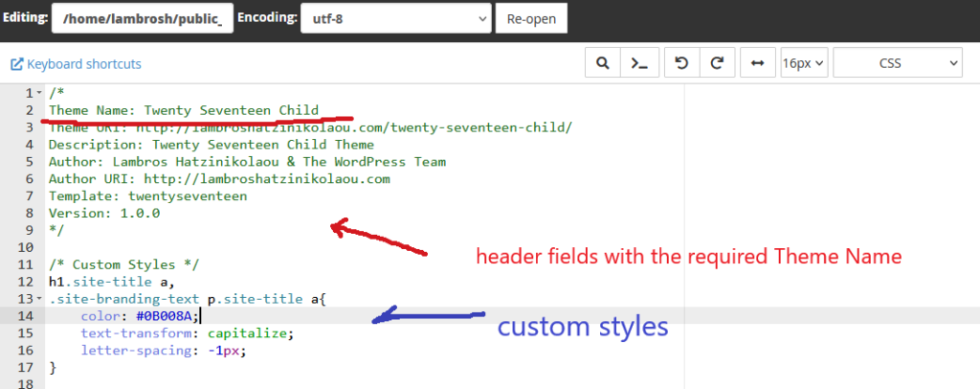Click the Theme Name line in the header
The height and width of the screenshot is (389, 980).
[184, 110]
